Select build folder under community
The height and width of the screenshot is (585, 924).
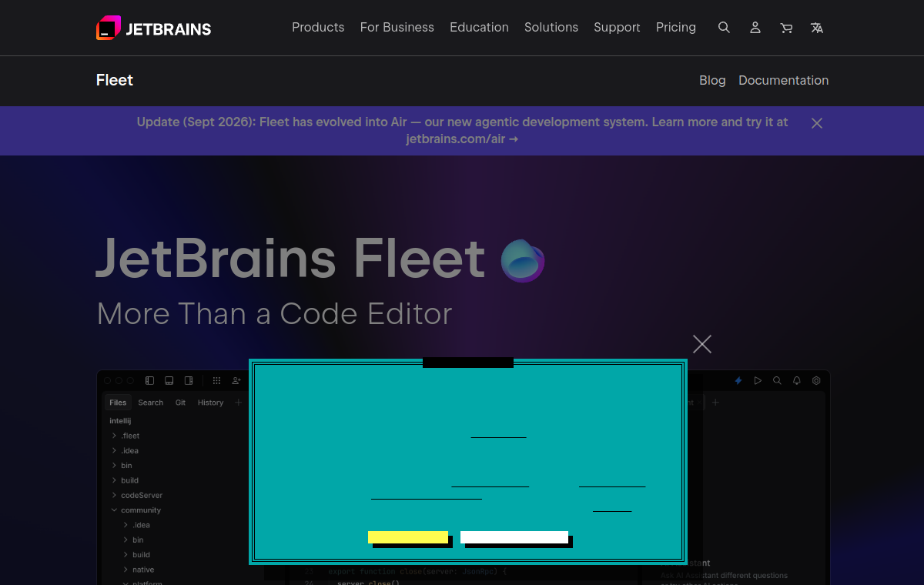pos(141,555)
